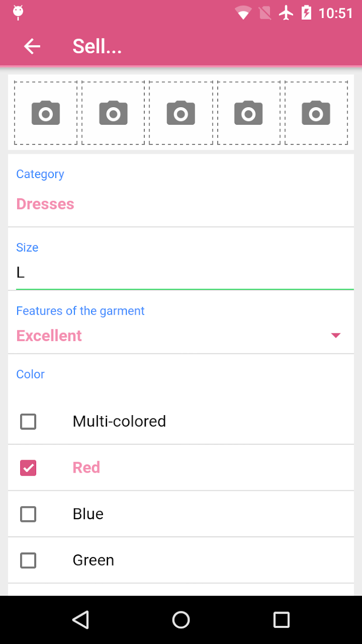
Task: Change the Excellent condition selection
Action: click(x=49, y=335)
